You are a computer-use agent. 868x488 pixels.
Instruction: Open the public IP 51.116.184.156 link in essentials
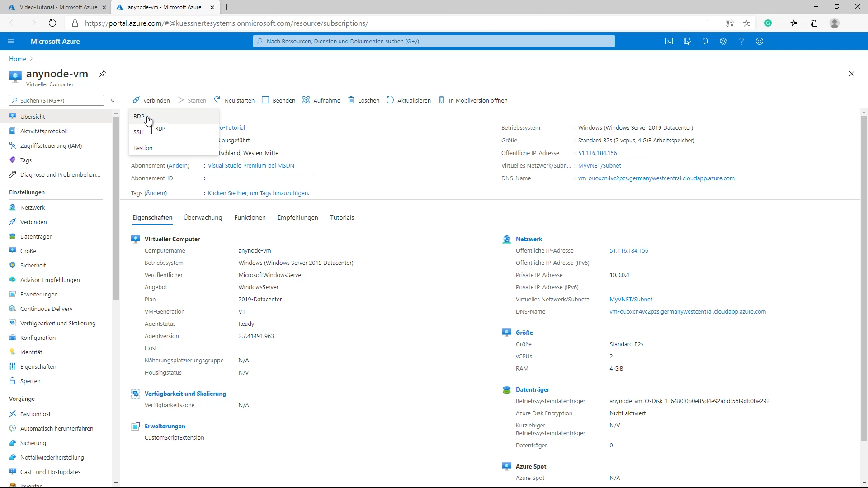[597, 153]
